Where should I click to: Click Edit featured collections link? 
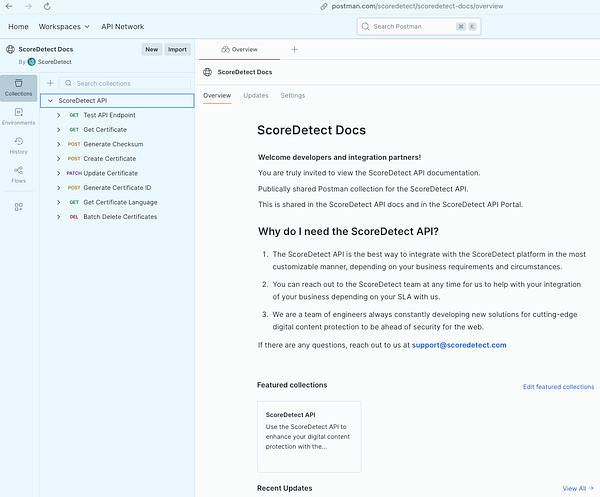558,387
